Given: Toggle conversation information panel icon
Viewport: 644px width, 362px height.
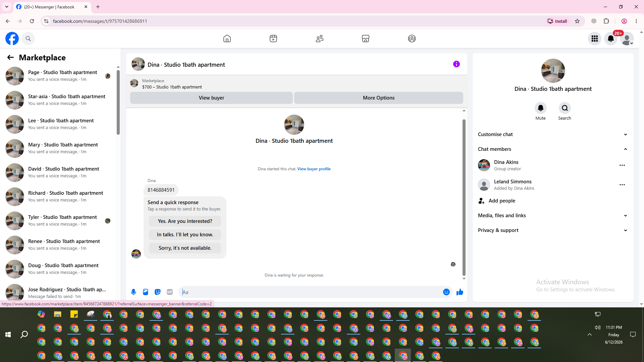Looking at the screenshot, I should (457, 64).
